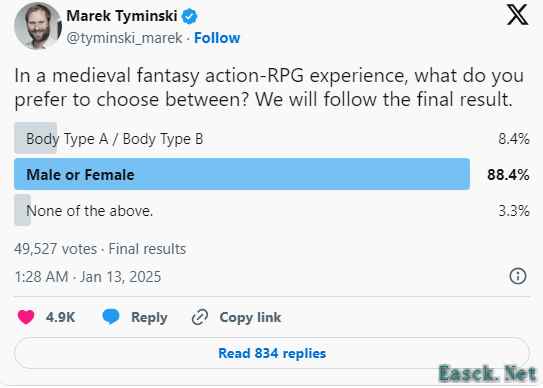Click the 4.9K likes count

tap(60, 317)
